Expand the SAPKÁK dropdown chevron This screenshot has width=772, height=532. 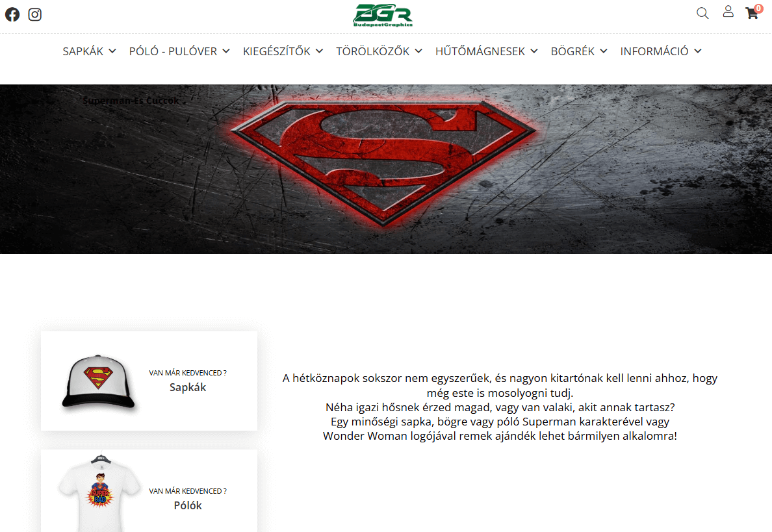click(x=112, y=51)
